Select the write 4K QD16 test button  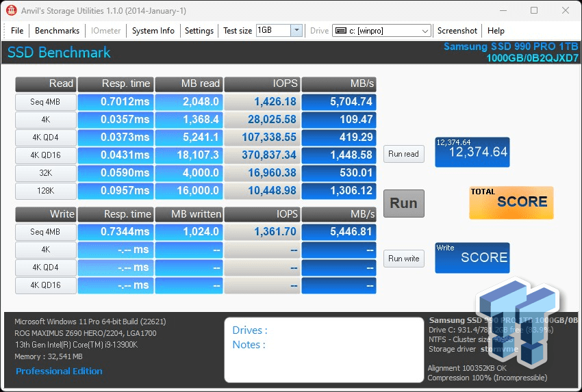46,285
